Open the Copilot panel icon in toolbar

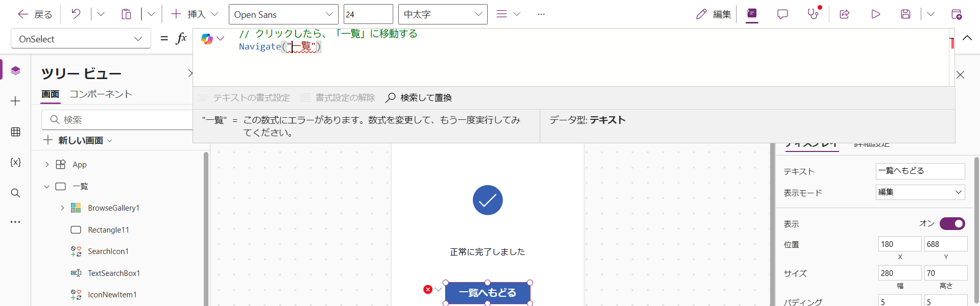[x=752, y=14]
